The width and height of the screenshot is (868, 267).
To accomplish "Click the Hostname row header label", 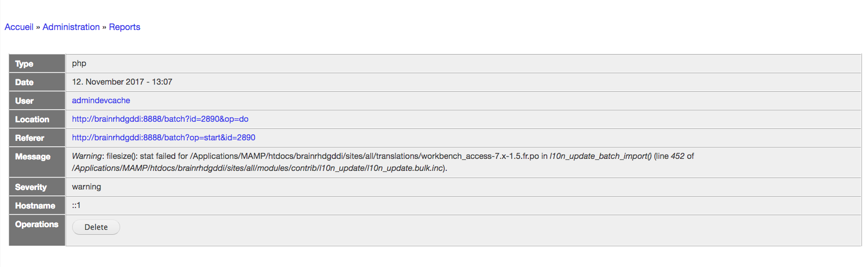I will (35, 205).
